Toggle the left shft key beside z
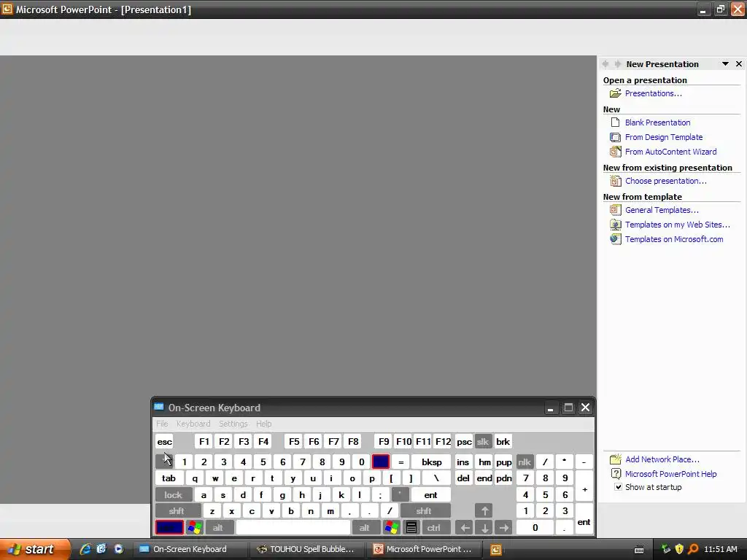The width and height of the screenshot is (747, 560). 178,511
